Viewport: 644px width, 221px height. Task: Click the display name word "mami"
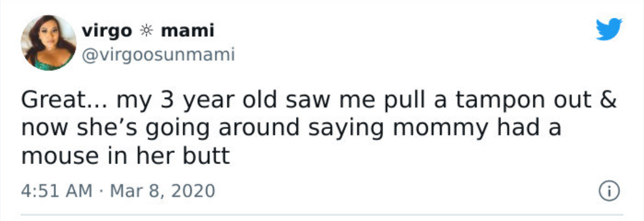click(188, 31)
